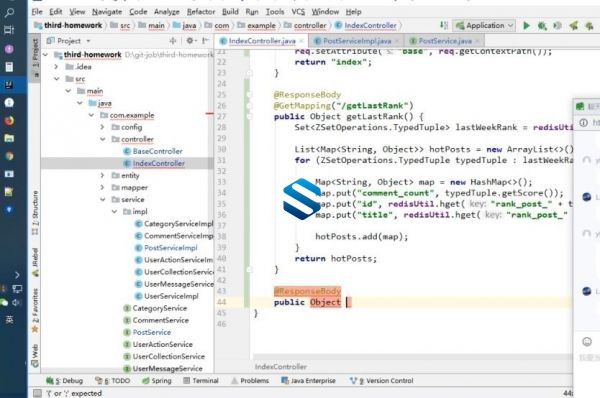Toggle the JRebel side panel
This screenshot has height=398, width=600.
[35, 262]
